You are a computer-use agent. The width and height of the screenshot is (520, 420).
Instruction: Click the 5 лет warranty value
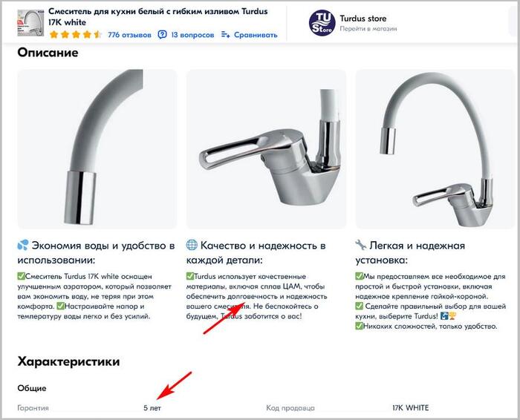tap(152, 408)
